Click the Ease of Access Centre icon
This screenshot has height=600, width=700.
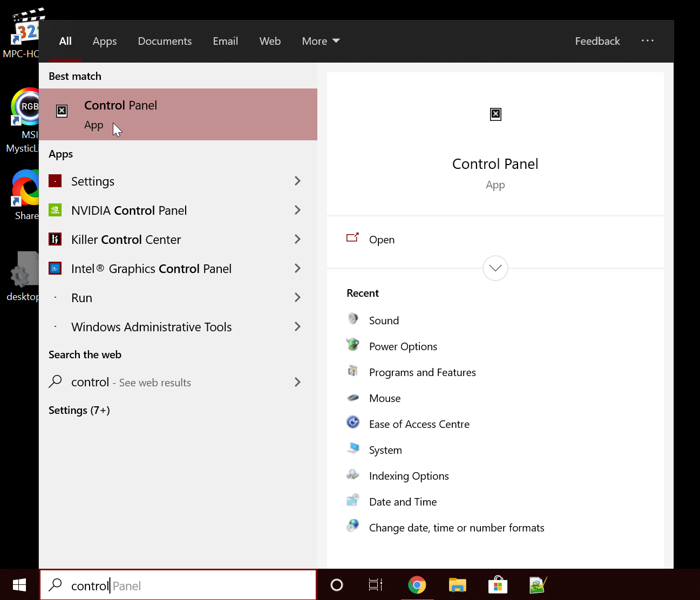(x=353, y=422)
